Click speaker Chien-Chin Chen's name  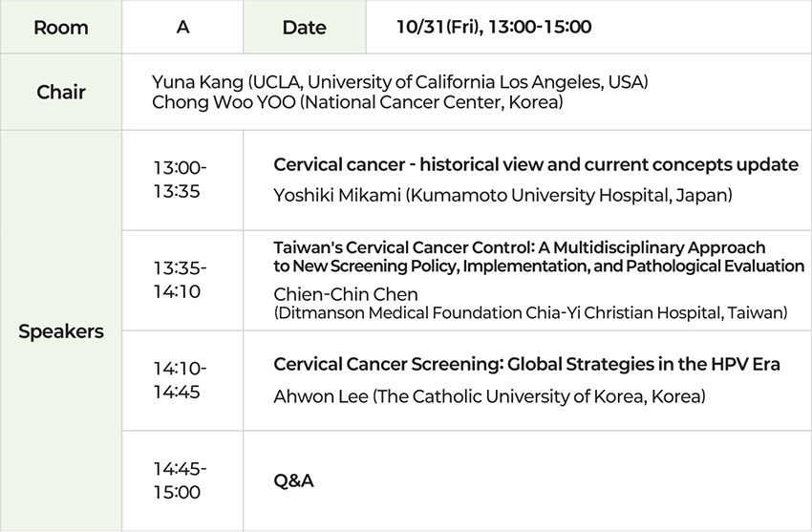346,294
